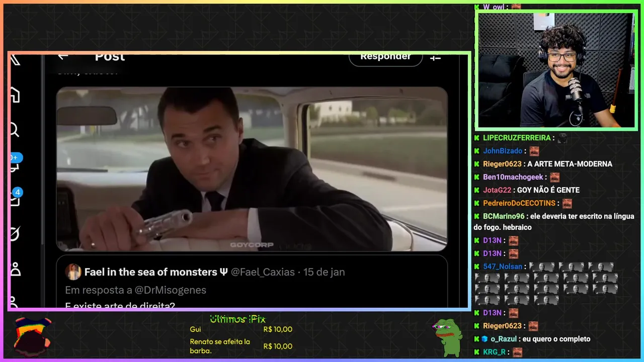The width and height of the screenshot is (644, 362).
Task: Open the Communities people icon in sidebar
Action: pyautogui.click(x=16, y=269)
